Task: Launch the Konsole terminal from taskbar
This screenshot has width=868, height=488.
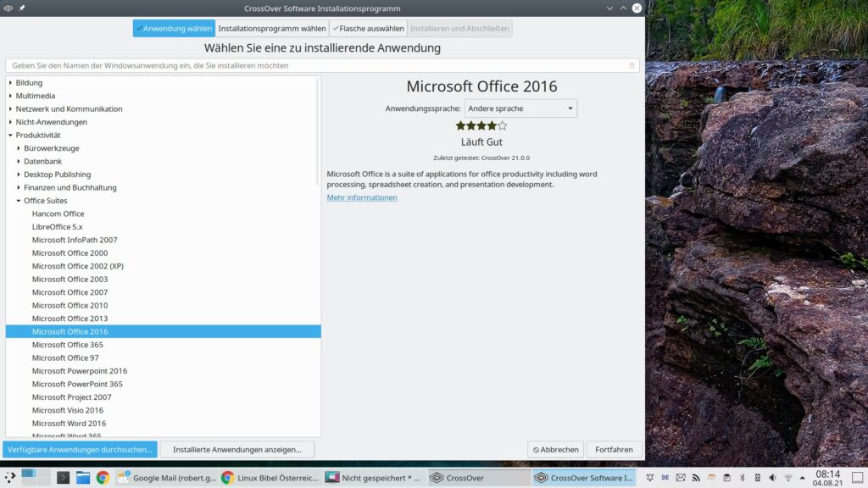Action: [x=63, y=478]
